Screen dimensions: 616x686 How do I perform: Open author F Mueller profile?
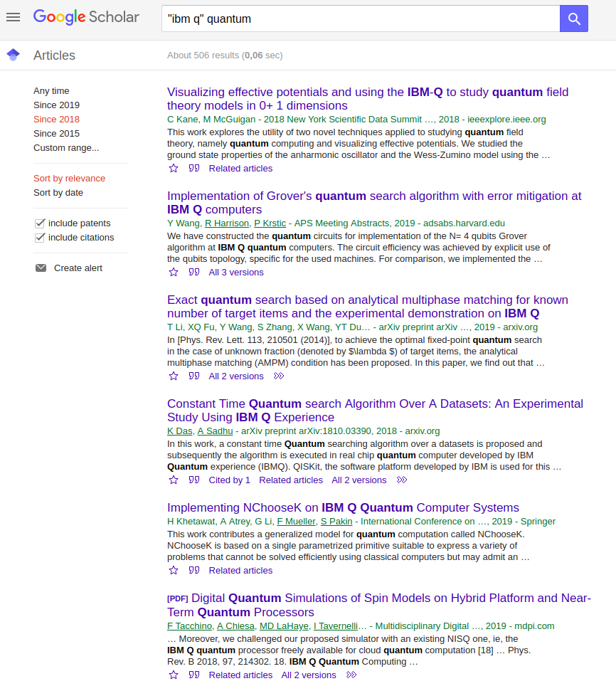point(297,521)
